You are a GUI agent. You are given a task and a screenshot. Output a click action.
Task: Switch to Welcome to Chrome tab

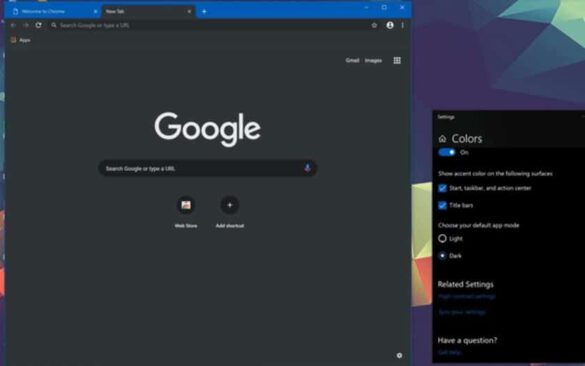53,12
